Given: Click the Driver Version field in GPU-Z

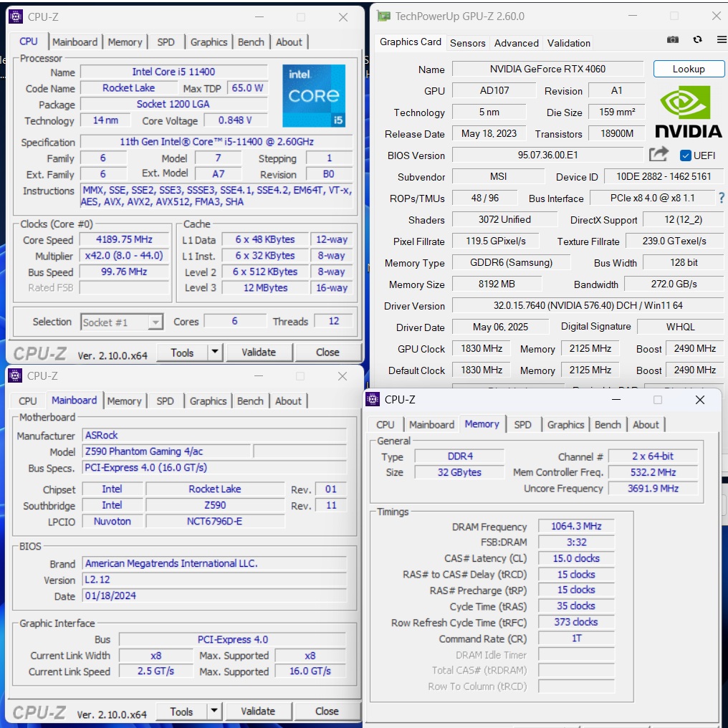Looking at the screenshot, I should point(588,305).
